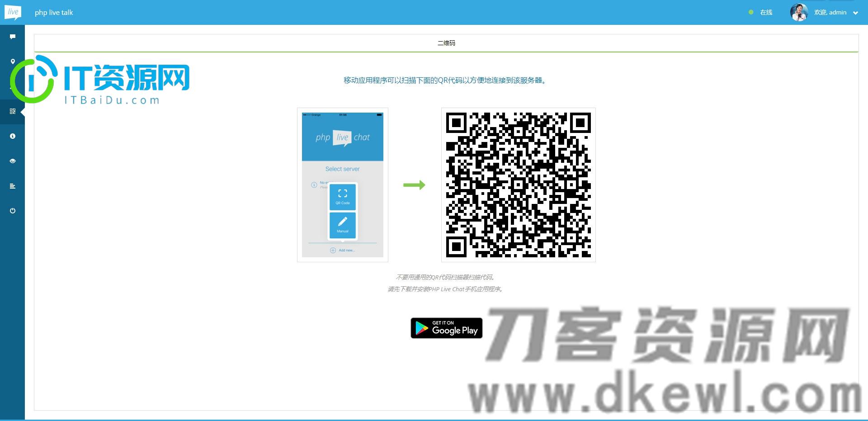The height and width of the screenshot is (421, 868).
Task: Open the chat bubble sidebar icon
Action: (13, 37)
